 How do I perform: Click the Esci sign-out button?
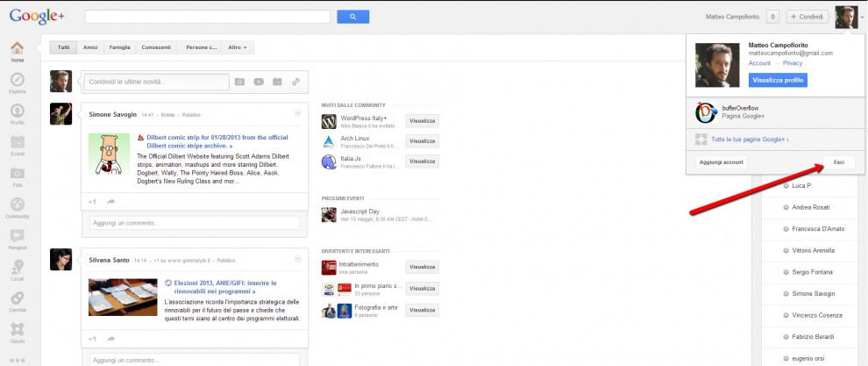tap(839, 161)
